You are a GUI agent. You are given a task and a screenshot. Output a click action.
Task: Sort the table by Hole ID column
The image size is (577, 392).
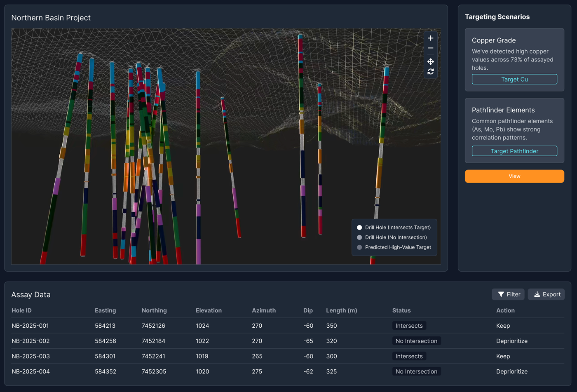[21, 310]
